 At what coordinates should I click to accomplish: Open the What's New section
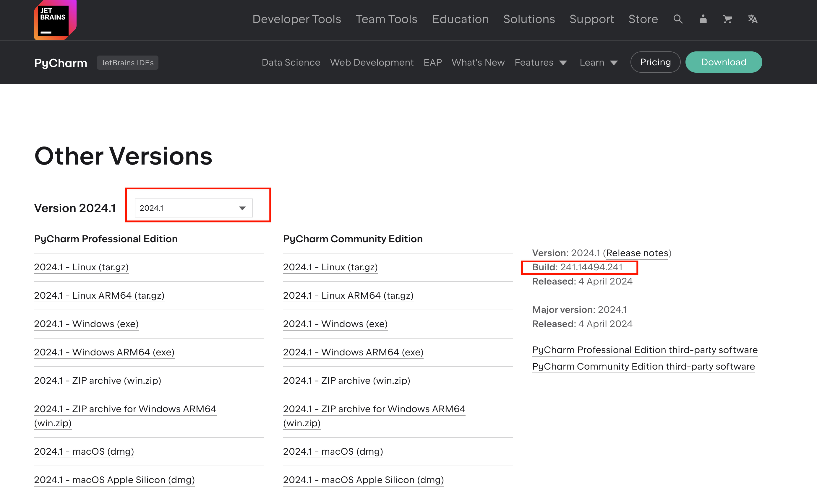coord(478,62)
